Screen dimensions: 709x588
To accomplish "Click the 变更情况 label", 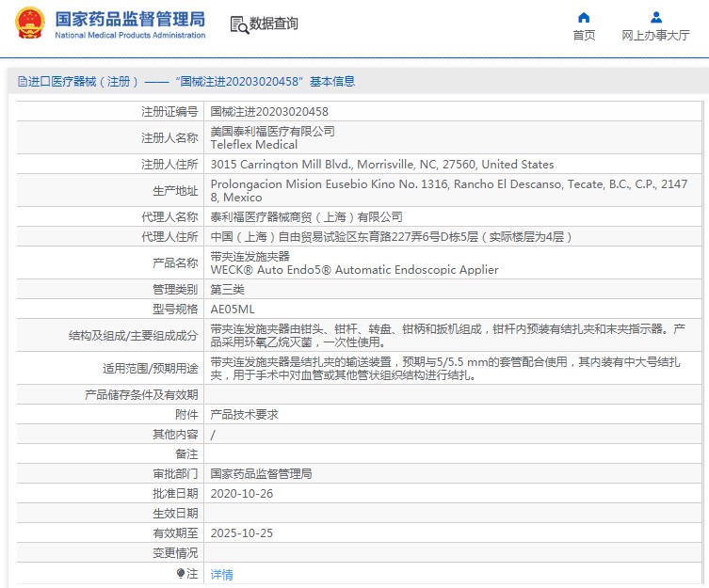I will pyautogui.click(x=175, y=553).
